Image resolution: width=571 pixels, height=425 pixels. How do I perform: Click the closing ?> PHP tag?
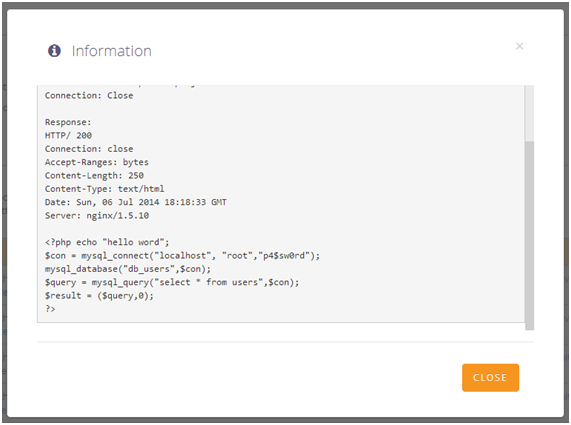50,309
